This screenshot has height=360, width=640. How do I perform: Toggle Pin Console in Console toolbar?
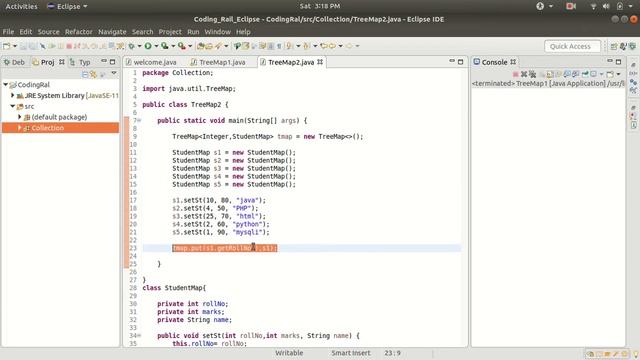coord(585,74)
